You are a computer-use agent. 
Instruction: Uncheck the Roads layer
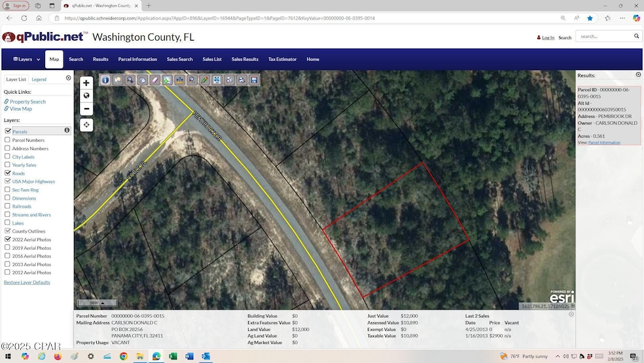pos(7,173)
